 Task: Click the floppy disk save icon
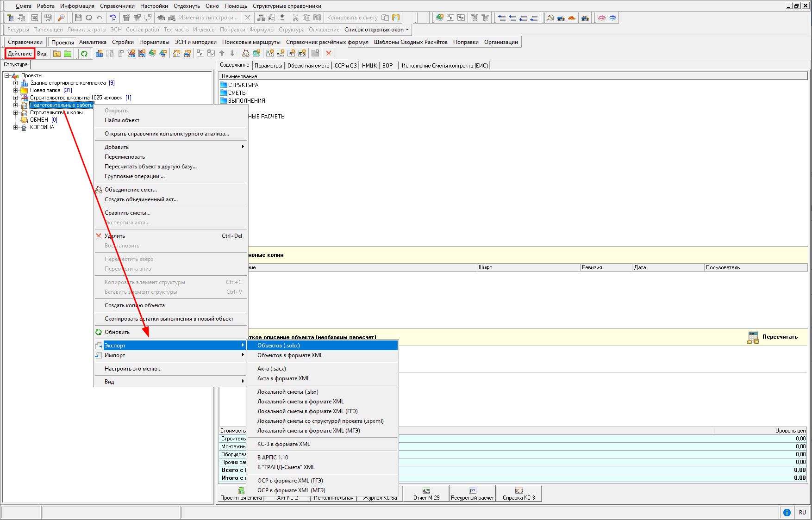click(x=78, y=18)
